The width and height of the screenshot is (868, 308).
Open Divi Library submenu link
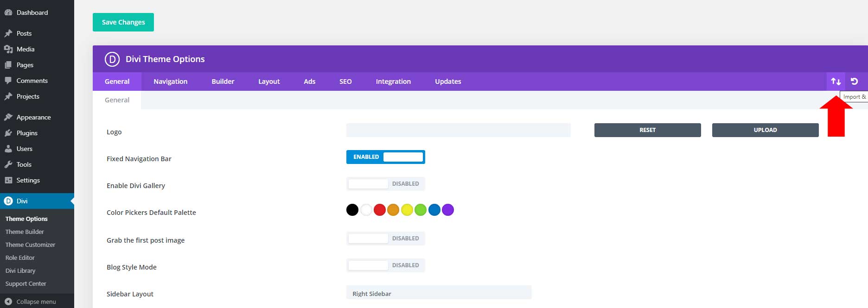coord(20,270)
